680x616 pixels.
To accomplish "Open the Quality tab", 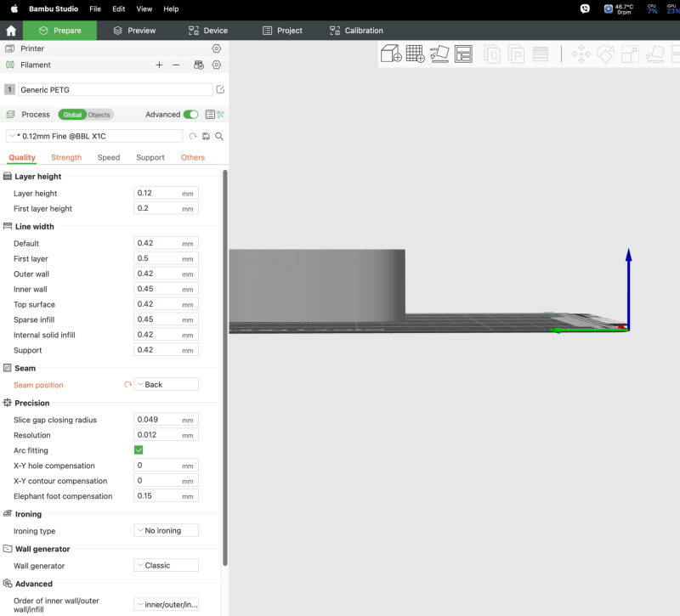I will click(x=22, y=157).
